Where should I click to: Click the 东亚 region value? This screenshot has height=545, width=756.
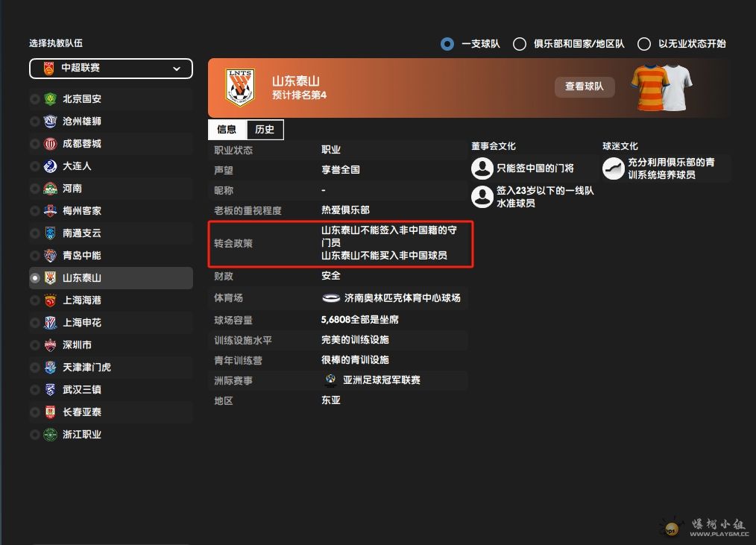[x=331, y=400]
